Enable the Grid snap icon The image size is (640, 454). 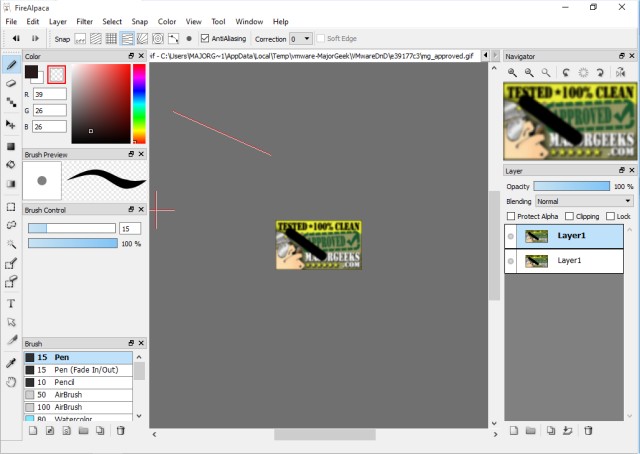pyautogui.click(x=111, y=39)
